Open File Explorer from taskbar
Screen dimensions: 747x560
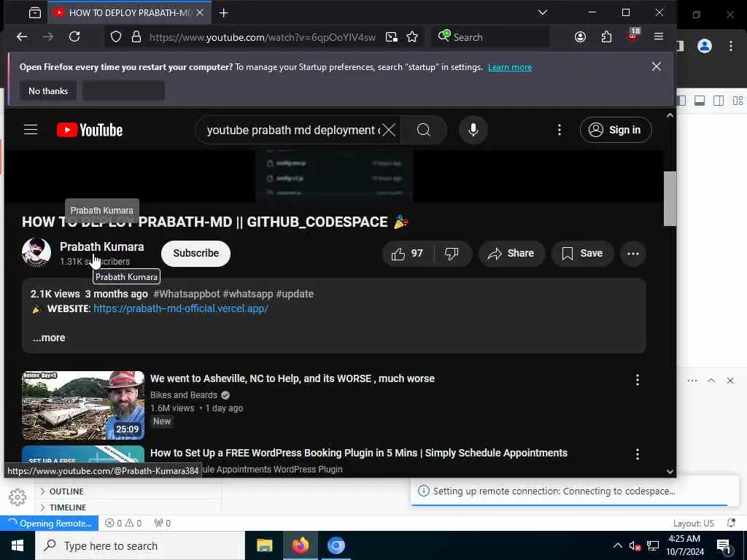tap(264, 545)
